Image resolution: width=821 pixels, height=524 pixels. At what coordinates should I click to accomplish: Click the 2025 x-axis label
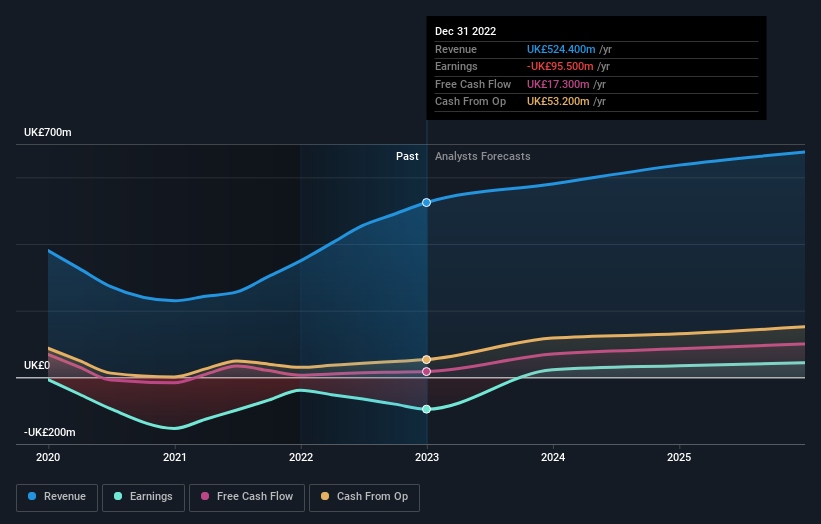coord(679,458)
